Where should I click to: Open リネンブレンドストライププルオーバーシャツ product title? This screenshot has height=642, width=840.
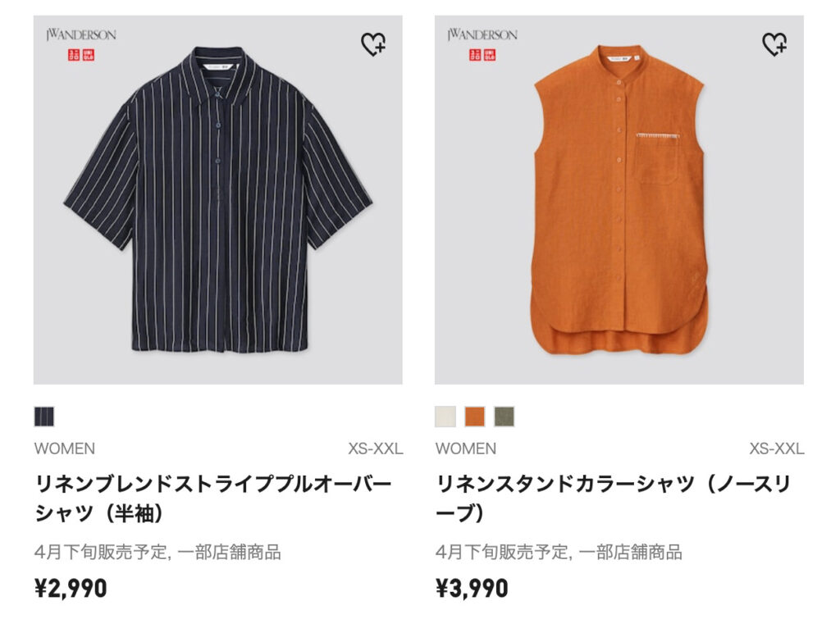213,499
